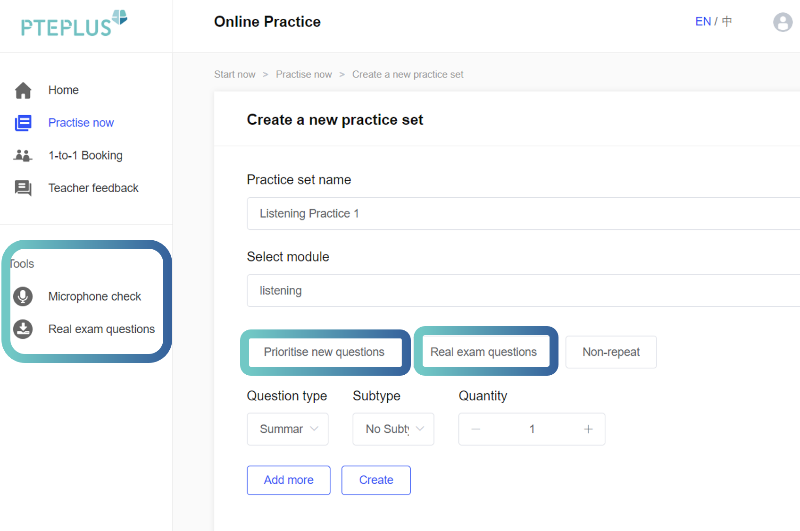The image size is (800, 531).
Task: Go to 1-to-1 Booking menu item
Action: (x=85, y=156)
